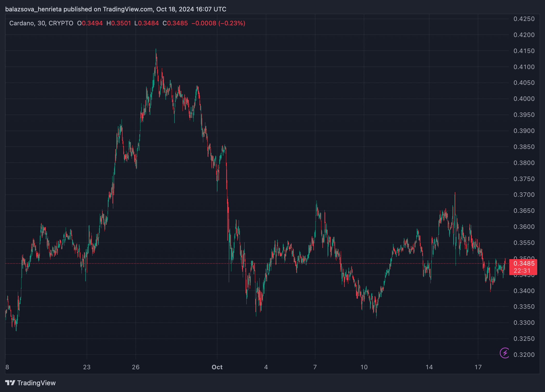Click the 0.4000 price scale label
The image size is (545, 392).
tap(524, 99)
